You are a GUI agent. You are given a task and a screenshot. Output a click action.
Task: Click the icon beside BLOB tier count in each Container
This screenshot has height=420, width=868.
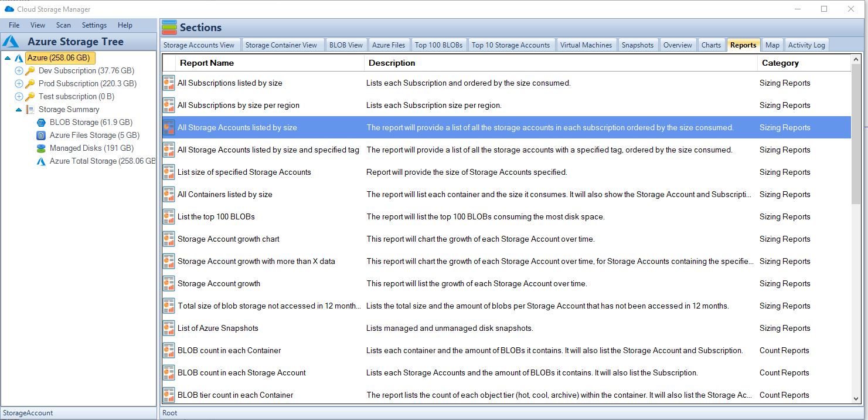[169, 395]
